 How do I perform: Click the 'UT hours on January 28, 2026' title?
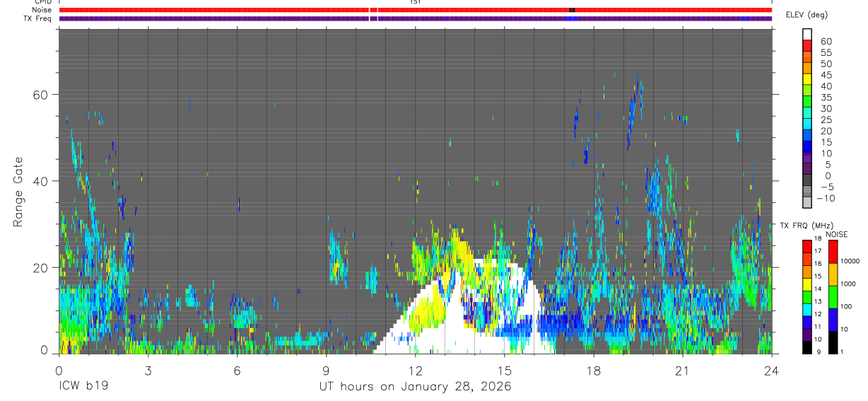tap(416, 388)
